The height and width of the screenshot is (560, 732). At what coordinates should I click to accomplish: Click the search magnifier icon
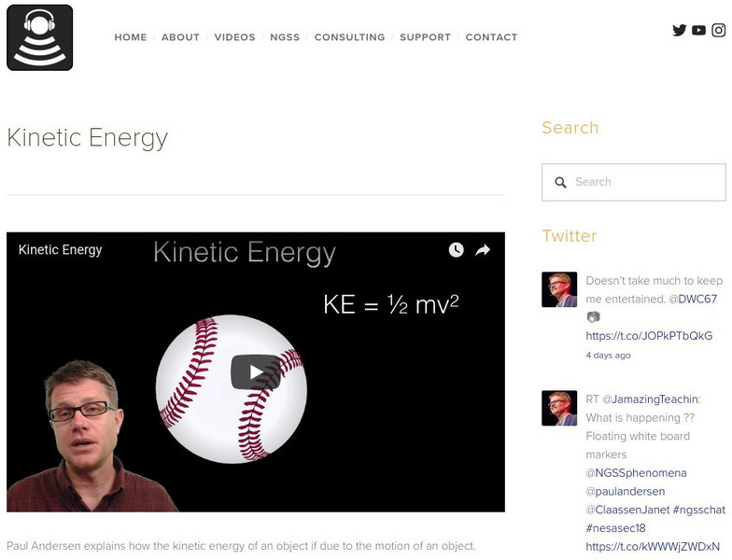560,183
